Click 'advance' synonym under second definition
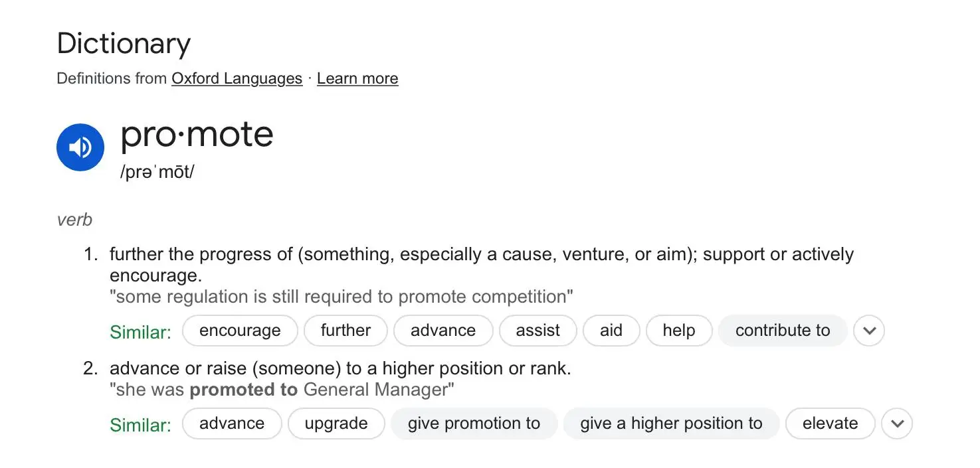The image size is (980, 468). tap(232, 424)
